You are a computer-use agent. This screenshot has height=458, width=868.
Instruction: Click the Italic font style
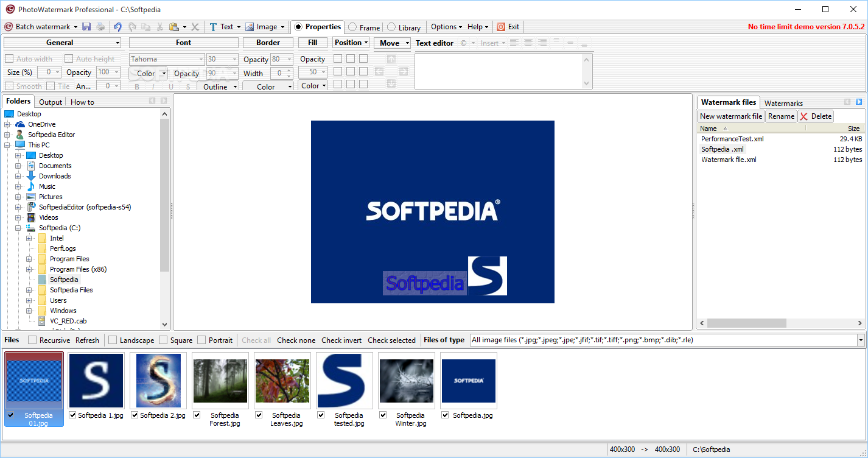click(154, 87)
